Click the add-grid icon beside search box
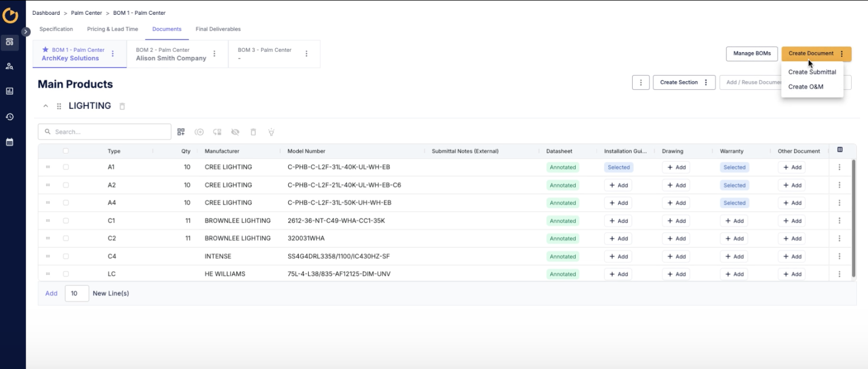 click(x=181, y=132)
